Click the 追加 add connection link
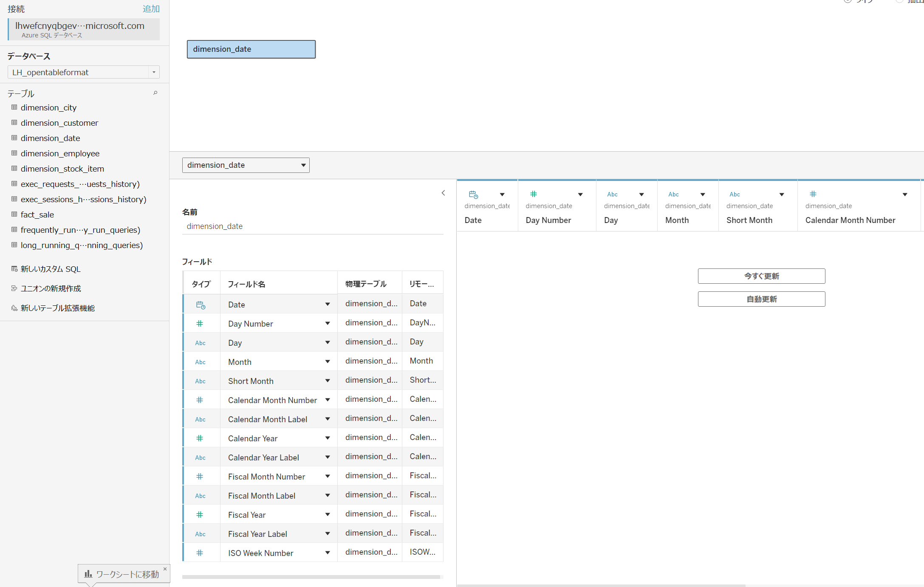 coord(151,9)
